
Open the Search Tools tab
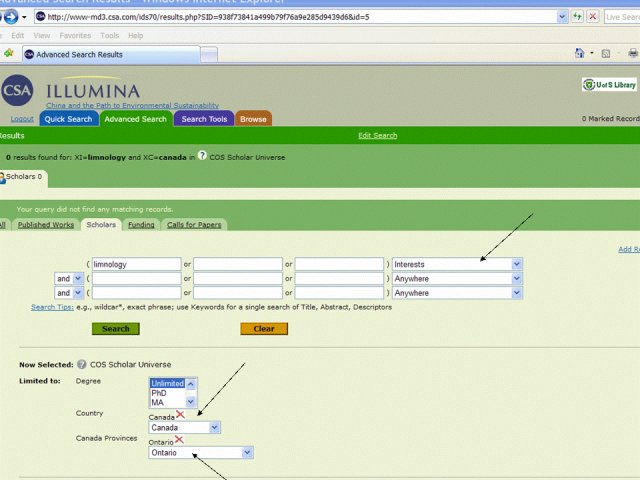point(204,119)
